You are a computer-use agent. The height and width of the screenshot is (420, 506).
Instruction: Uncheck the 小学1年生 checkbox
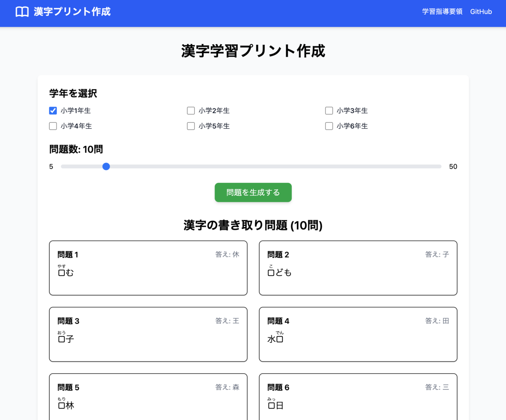[x=52, y=110]
